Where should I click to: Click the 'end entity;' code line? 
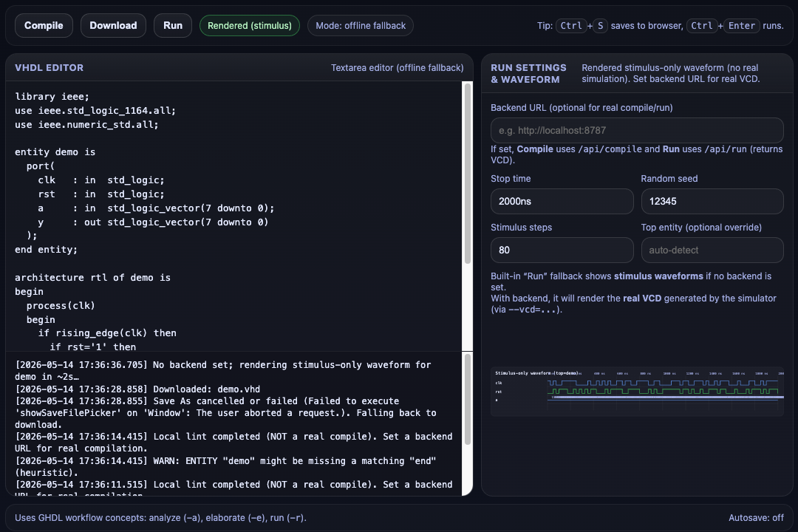coord(47,250)
